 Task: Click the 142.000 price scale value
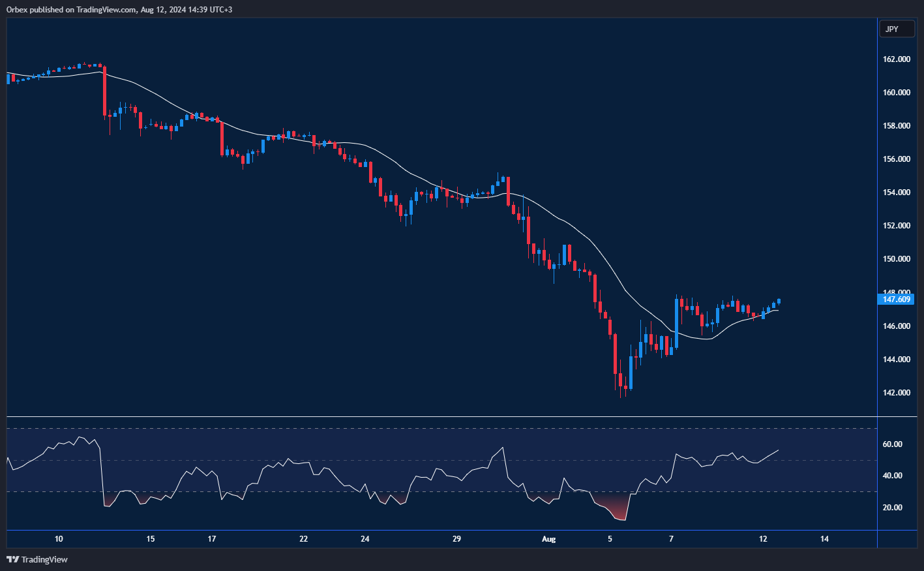[897, 393]
